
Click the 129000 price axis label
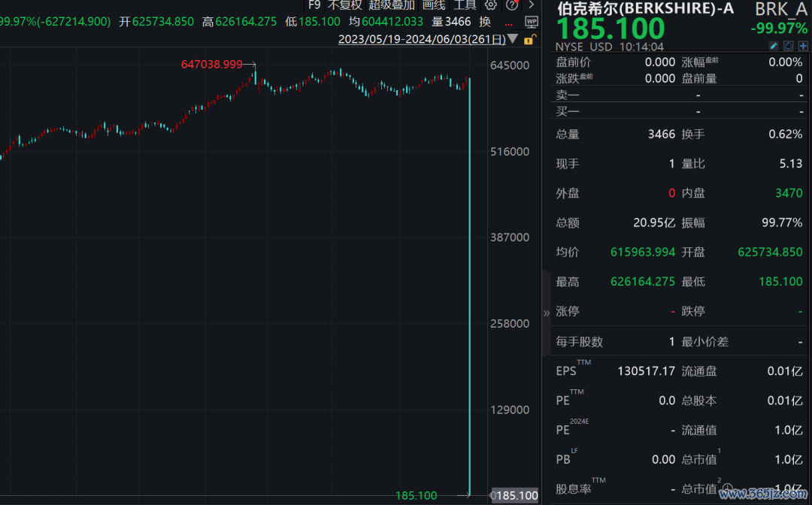click(x=510, y=410)
